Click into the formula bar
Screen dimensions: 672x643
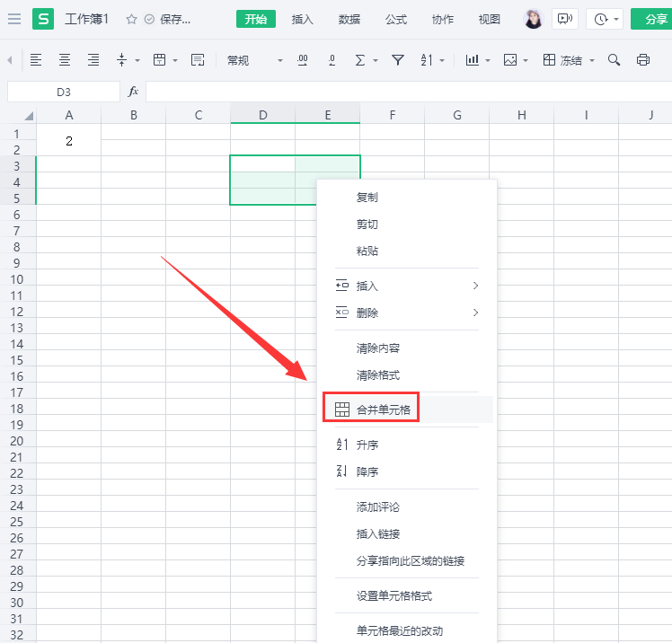[x=409, y=92]
